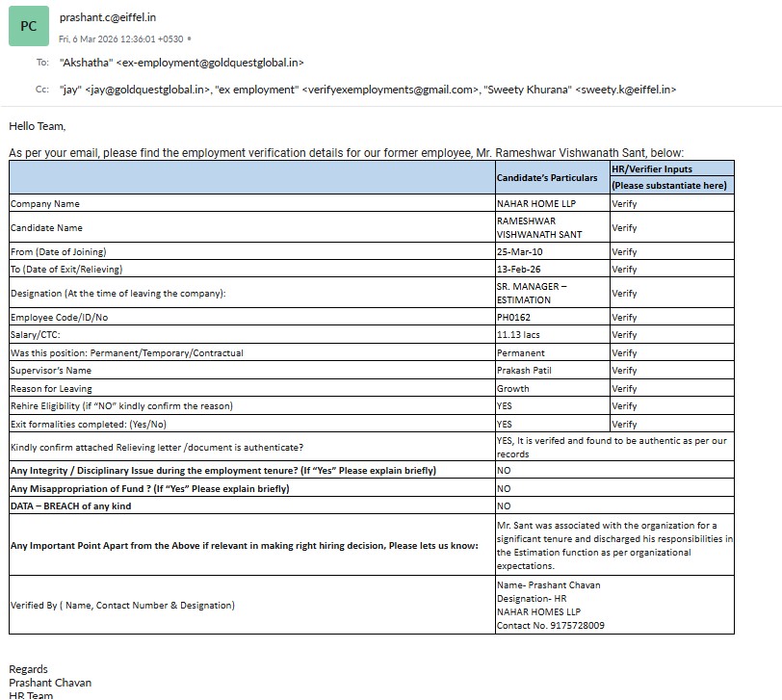Click the 13-Feb-26 relieving date cell
Viewport: 782px width, 700px height.
click(552, 270)
